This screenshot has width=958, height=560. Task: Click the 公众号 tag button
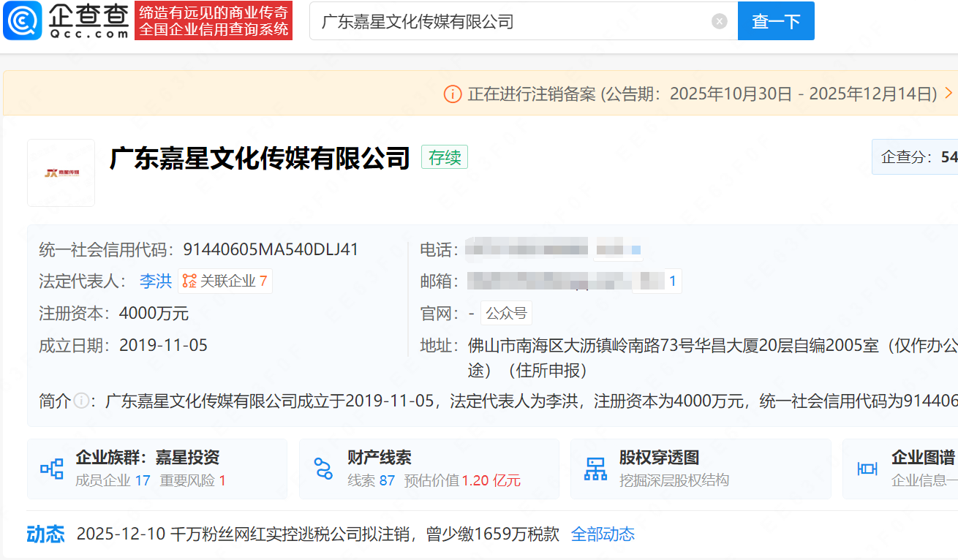point(506,313)
